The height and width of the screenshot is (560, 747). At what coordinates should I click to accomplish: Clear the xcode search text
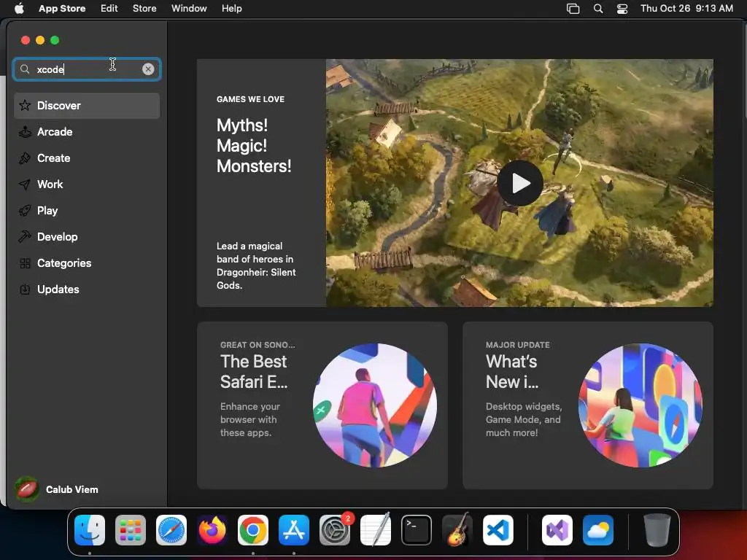(x=148, y=69)
